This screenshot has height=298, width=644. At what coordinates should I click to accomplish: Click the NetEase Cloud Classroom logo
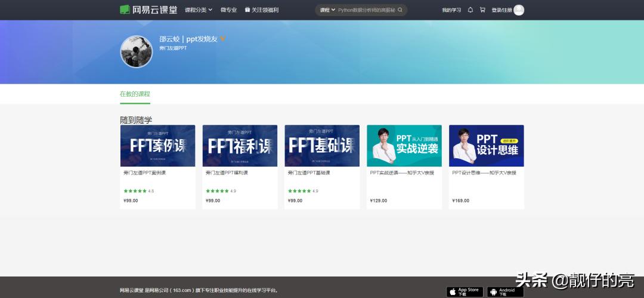coord(148,10)
